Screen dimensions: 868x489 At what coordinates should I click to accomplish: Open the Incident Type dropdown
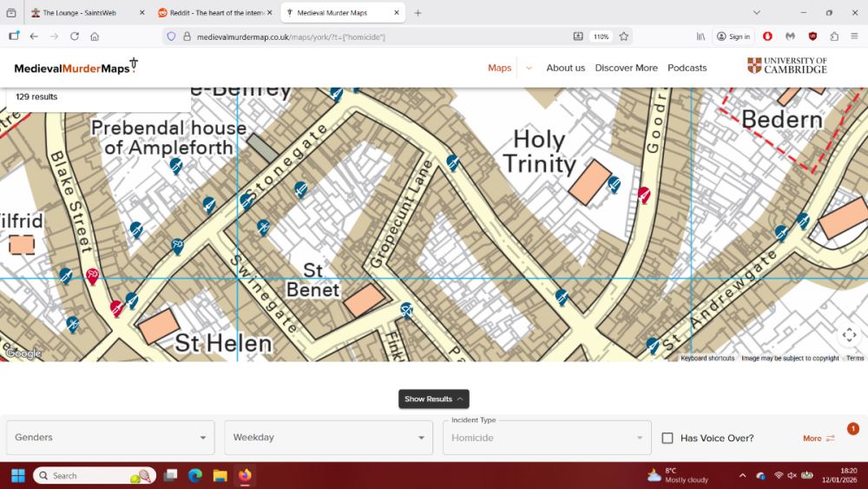(547, 438)
